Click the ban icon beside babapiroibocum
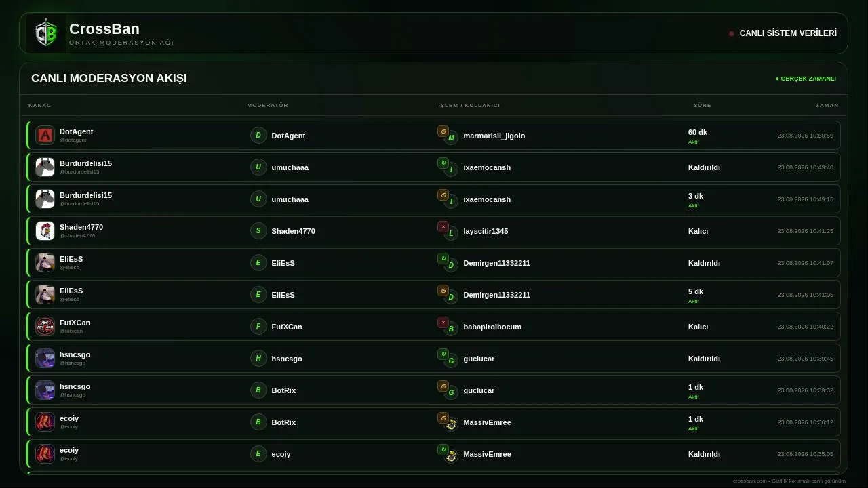This screenshot has height=488, width=868. click(x=443, y=323)
